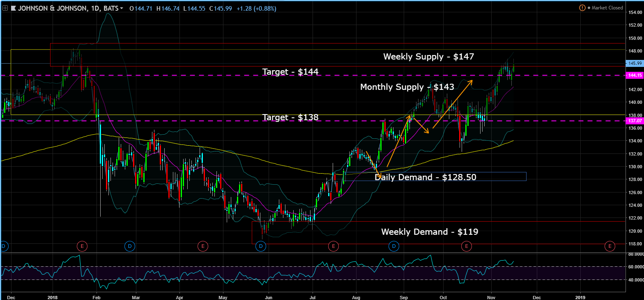The image size is (644, 300).
Task: Click the blue 145.99 current price label
Action: click(635, 63)
